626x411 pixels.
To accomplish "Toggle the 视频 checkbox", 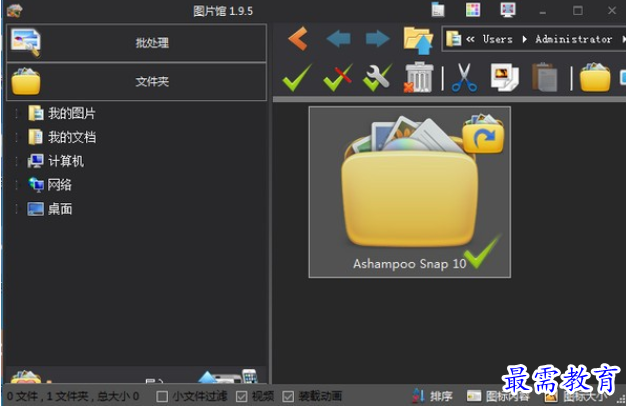I will [x=242, y=396].
